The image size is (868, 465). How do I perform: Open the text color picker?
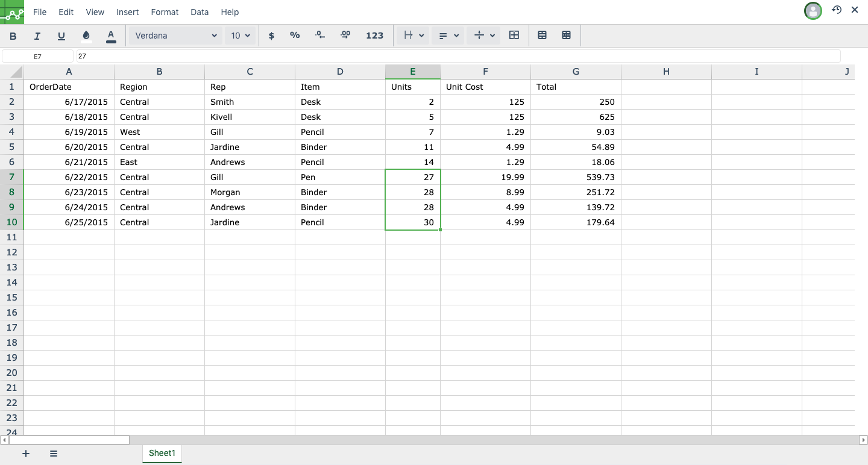coord(111,36)
